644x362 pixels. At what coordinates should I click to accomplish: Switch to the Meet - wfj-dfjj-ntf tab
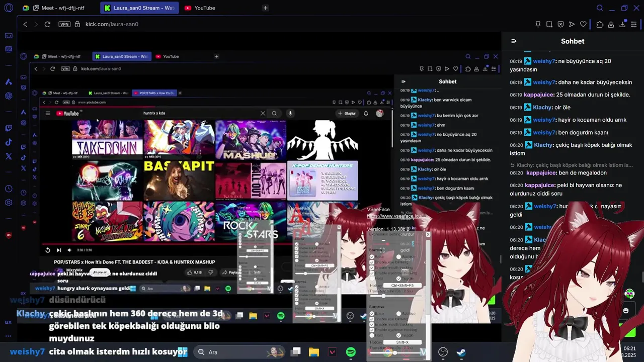pos(58,8)
